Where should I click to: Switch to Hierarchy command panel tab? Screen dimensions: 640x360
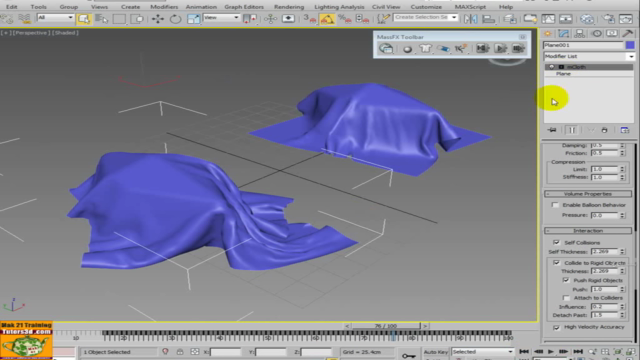pos(579,33)
